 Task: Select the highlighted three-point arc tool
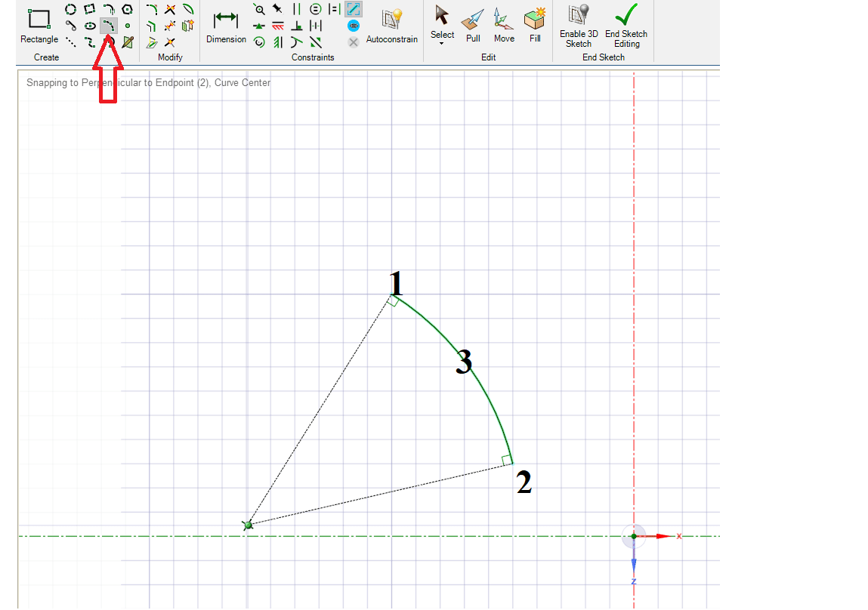[x=109, y=26]
